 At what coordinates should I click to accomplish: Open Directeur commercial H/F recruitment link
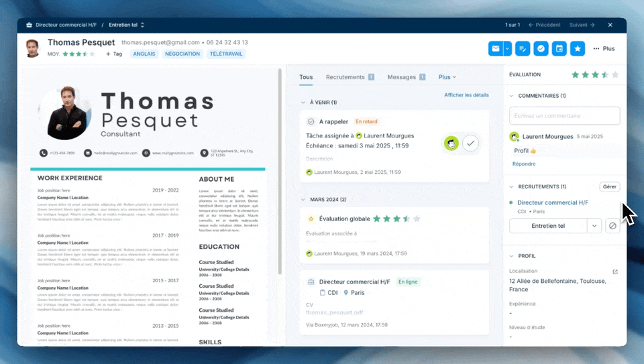pyautogui.click(x=552, y=202)
